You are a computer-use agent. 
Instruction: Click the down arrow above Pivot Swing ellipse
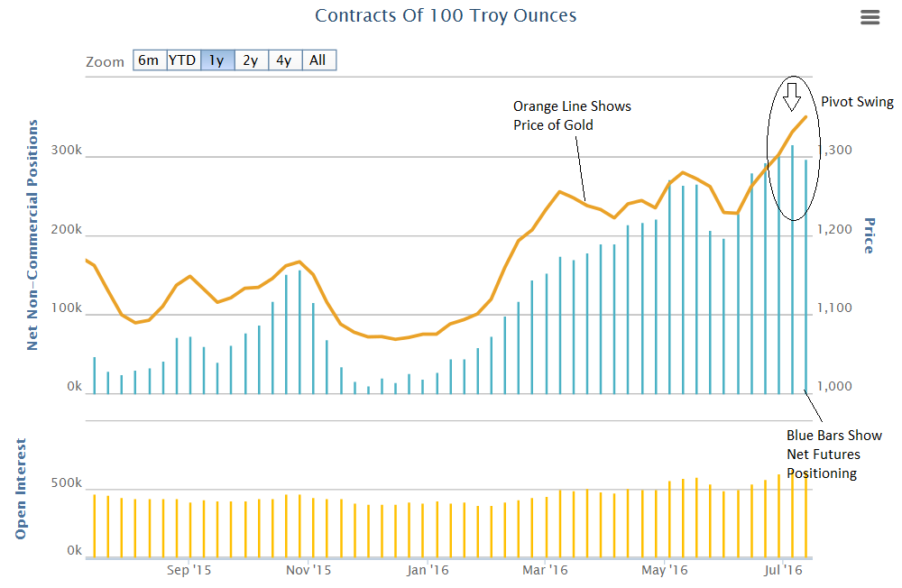[792, 96]
